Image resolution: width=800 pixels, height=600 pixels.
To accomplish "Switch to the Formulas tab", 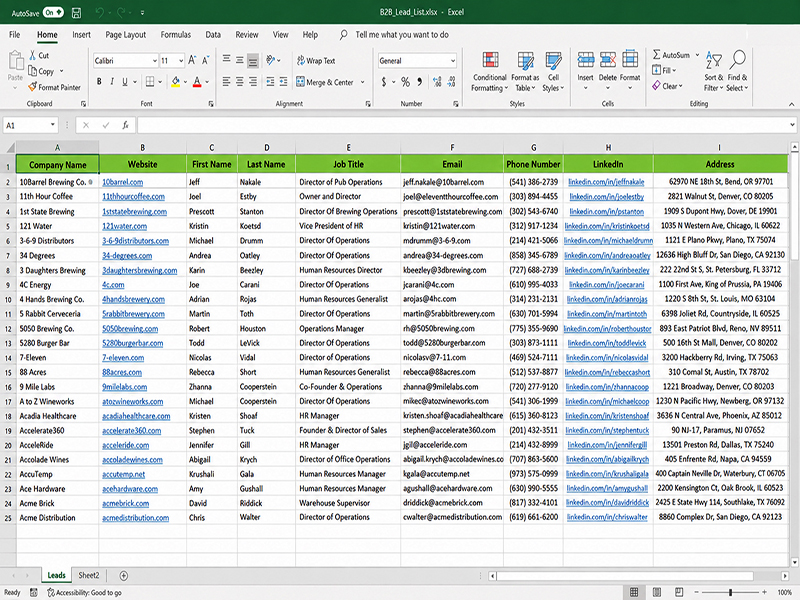I will pyautogui.click(x=176, y=35).
